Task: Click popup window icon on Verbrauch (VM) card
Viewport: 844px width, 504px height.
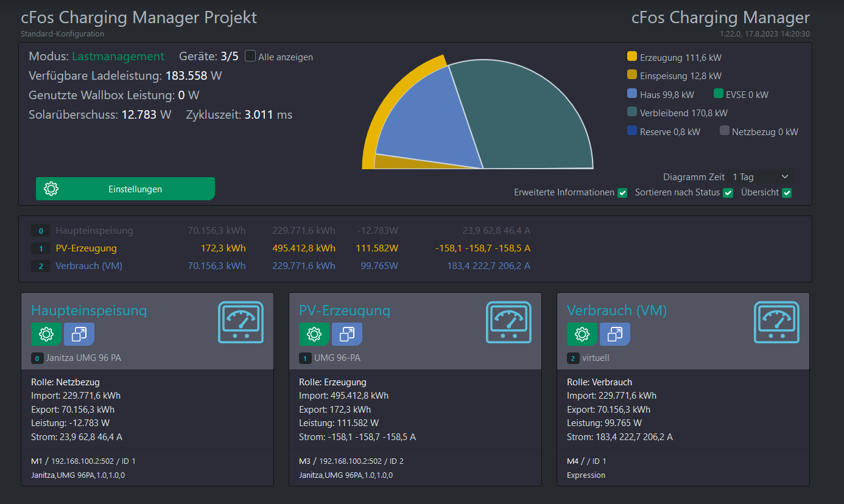Action: pos(615,334)
